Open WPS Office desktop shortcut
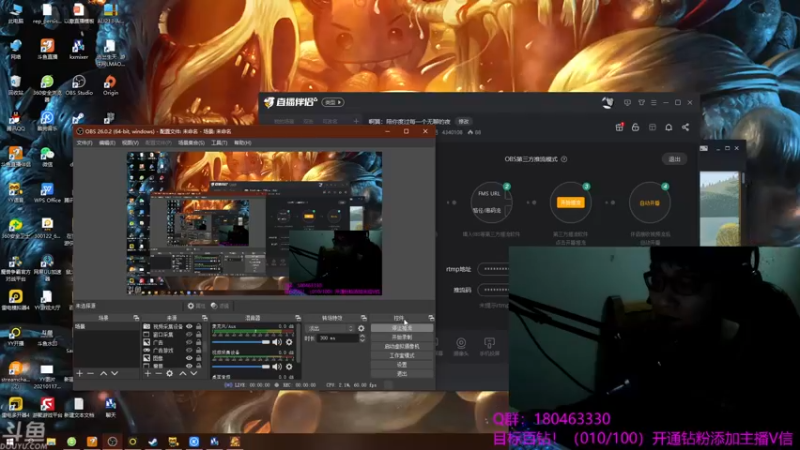The width and height of the screenshot is (800, 450). pos(47,193)
